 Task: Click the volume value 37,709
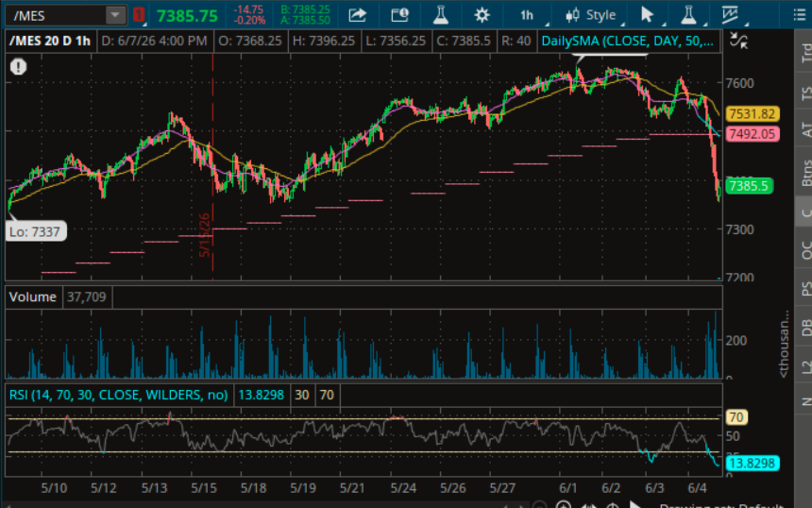(x=87, y=297)
